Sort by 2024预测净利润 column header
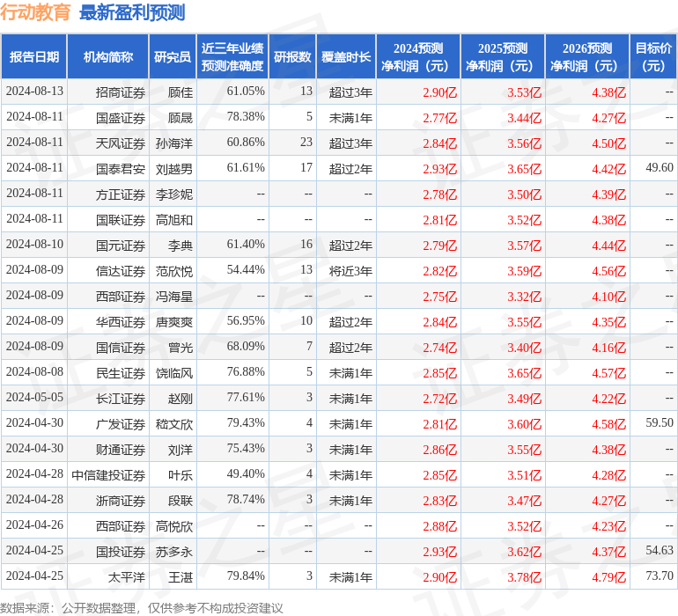The width and height of the screenshot is (678, 616). tap(418, 56)
